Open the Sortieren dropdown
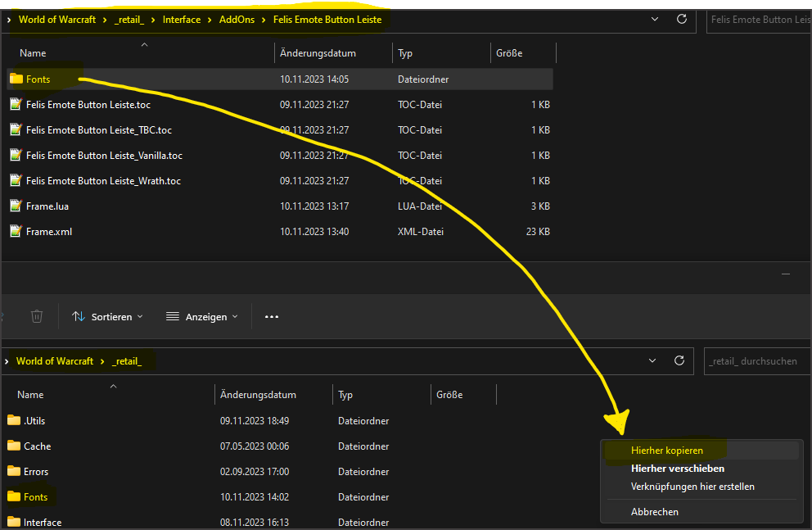The width and height of the screenshot is (812, 530). point(107,316)
